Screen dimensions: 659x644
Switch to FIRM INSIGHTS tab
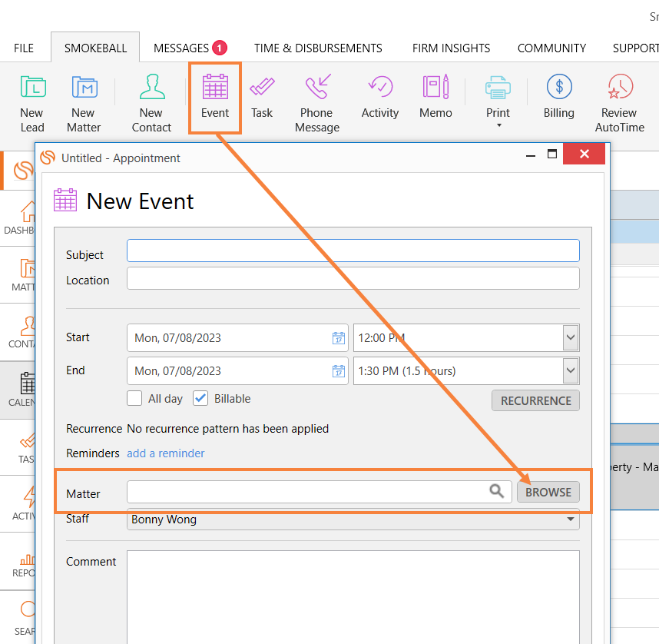coord(451,48)
